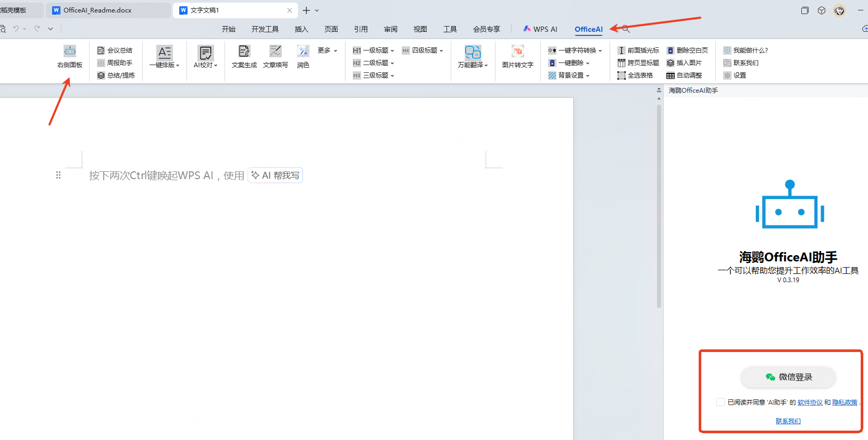Click the window layout icon in title bar
Screen dimensions: 868x440
tap(805, 10)
